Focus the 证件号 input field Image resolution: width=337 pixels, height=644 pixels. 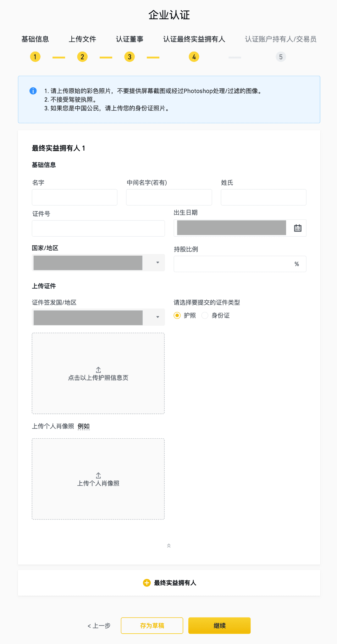(98, 229)
